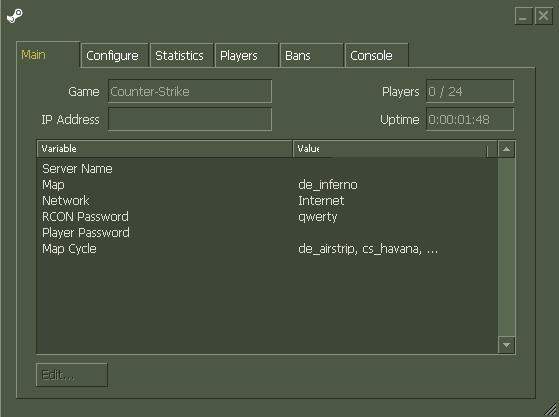Screen dimensions: 559x417
Task: Click the Steam logo icon in title bar
Action: pos(15,16)
